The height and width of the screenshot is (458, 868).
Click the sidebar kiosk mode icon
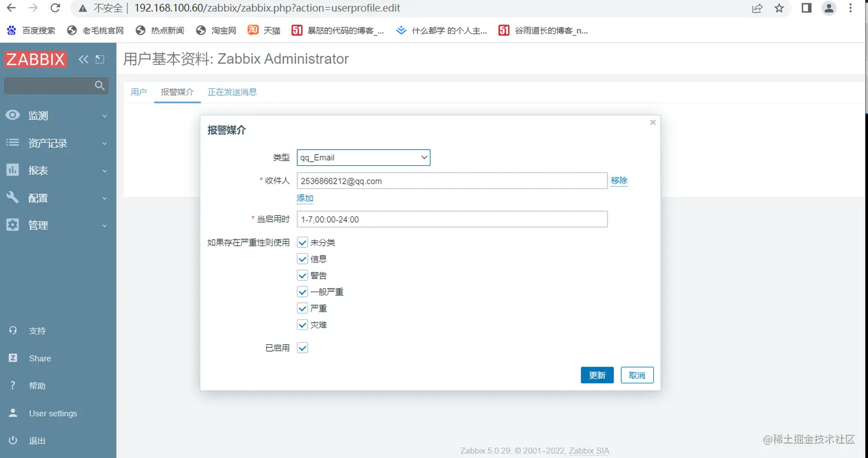(x=100, y=59)
